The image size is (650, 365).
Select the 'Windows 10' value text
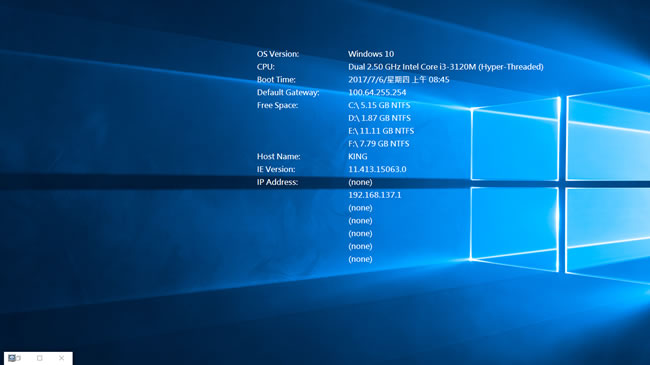(371, 54)
